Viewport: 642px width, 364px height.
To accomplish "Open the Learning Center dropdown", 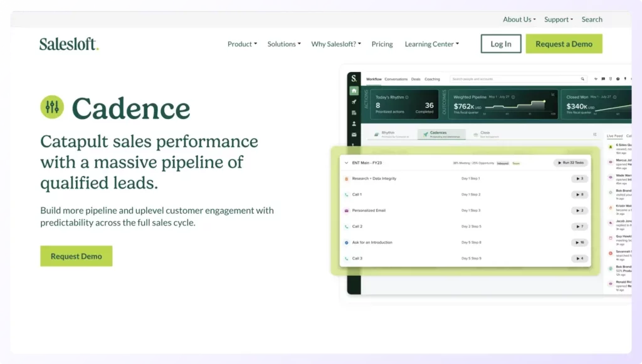I will [x=431, y=44].
